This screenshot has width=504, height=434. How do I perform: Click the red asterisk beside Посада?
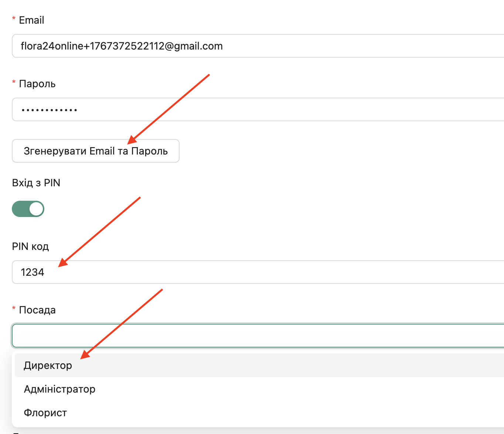(14, 309)
